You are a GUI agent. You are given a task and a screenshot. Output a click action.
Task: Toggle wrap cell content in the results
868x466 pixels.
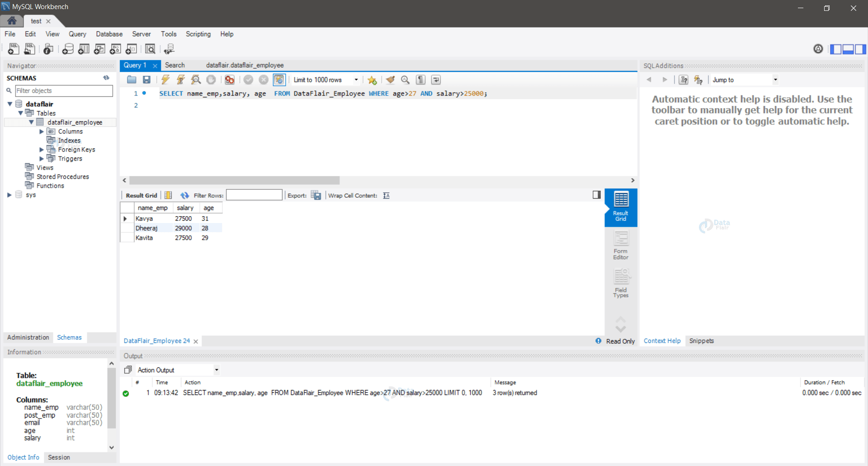tap(386, 195)
